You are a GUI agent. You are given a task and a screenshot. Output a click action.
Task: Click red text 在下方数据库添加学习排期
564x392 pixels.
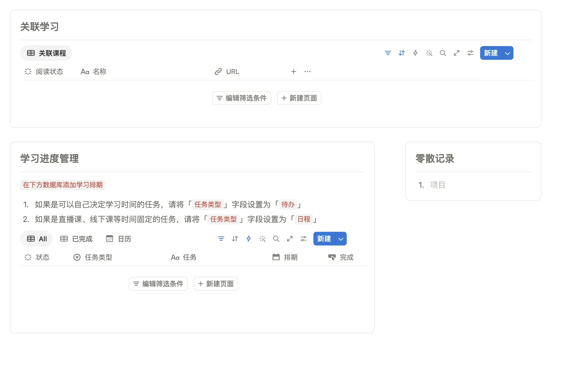pos(63,185)
